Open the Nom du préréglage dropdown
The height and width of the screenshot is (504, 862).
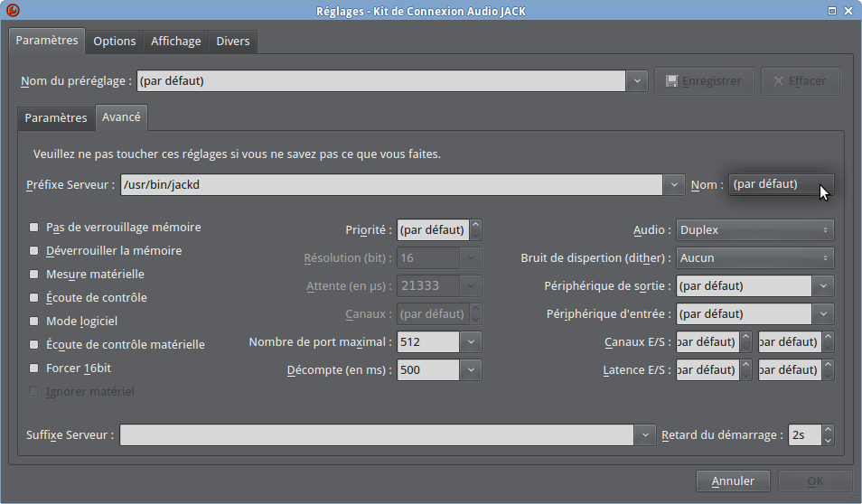(637, 81)
